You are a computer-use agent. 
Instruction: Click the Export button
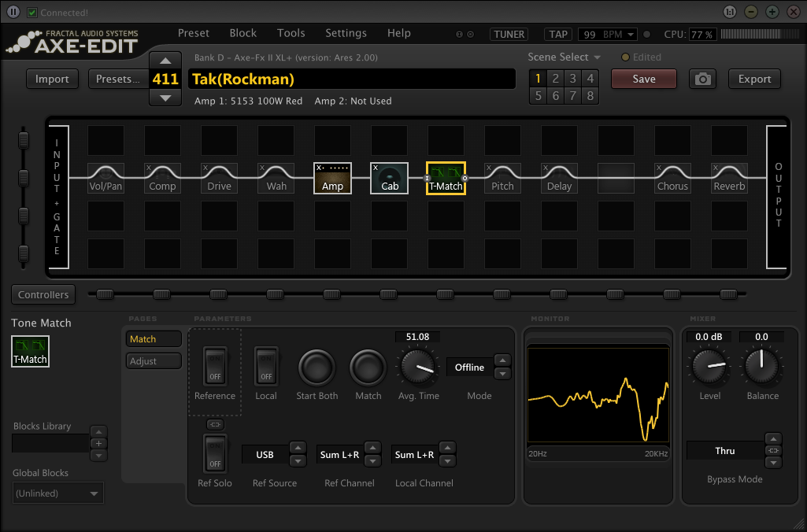coord(754,79)
